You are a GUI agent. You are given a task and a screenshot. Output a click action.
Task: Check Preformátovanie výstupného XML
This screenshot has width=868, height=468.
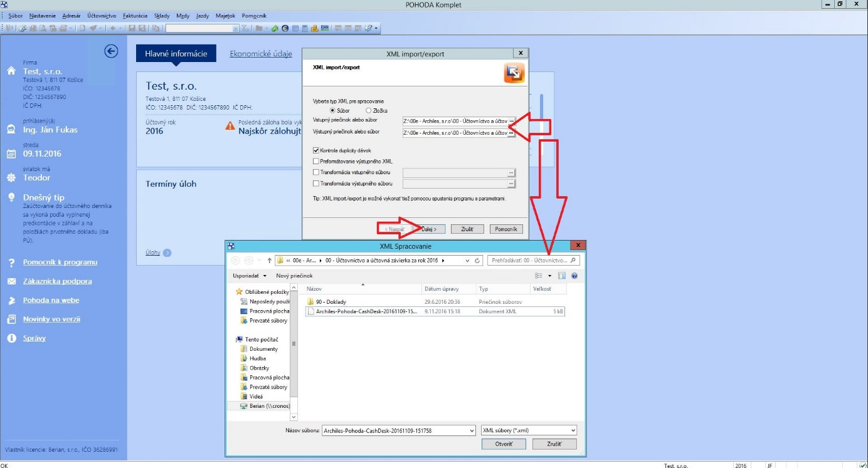[x=316, y=161]
